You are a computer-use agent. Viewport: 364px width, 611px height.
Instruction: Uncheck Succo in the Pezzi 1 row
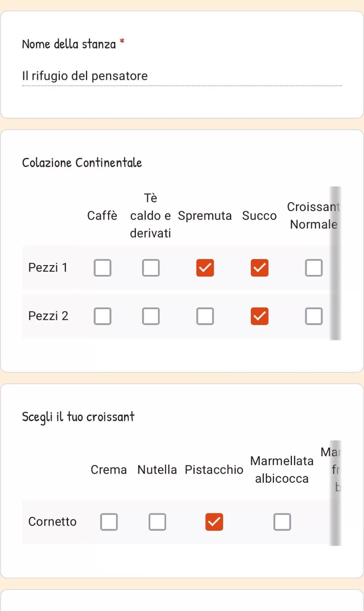click(259, 268)
